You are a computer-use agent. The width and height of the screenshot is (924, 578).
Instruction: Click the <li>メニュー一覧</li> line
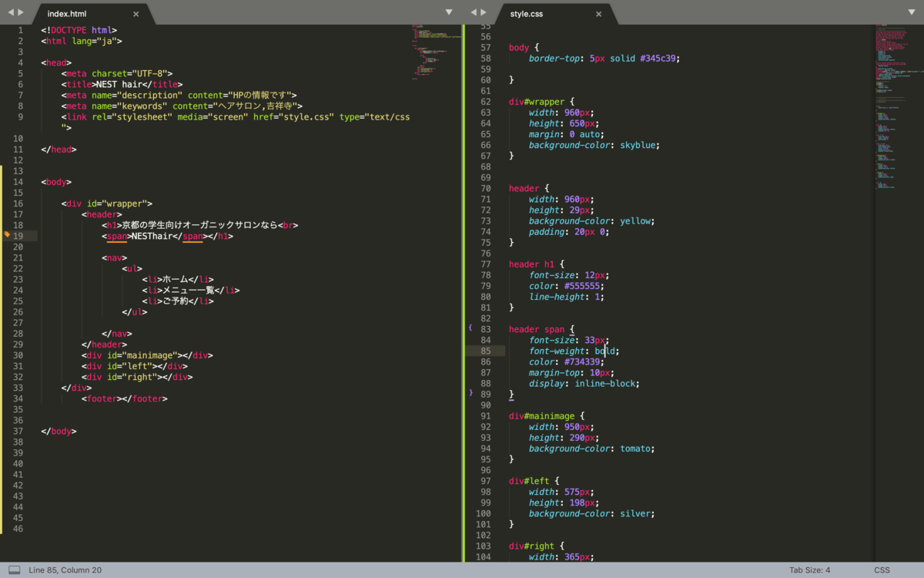(x=191, y=291)
